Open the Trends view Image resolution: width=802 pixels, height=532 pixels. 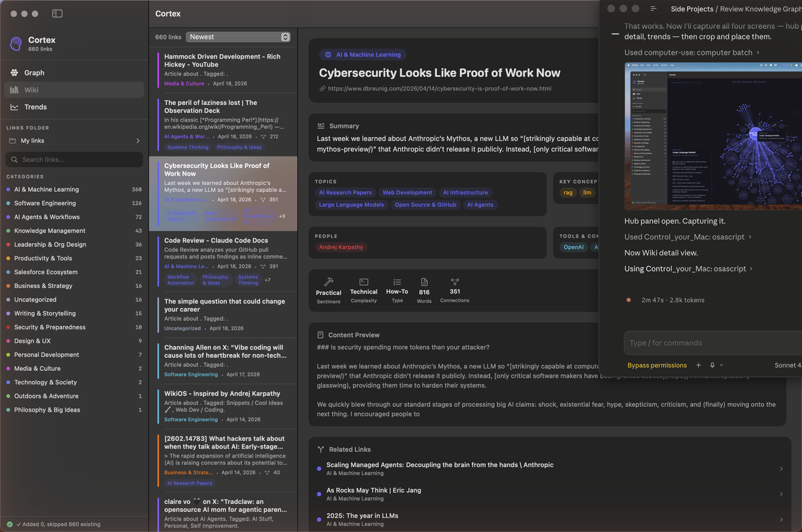[x=74, y=107]
